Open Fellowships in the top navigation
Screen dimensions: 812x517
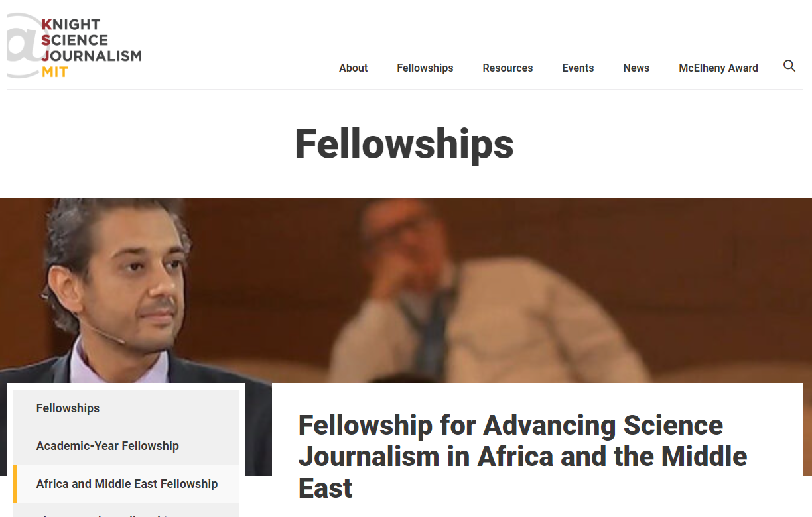point(425,68)
